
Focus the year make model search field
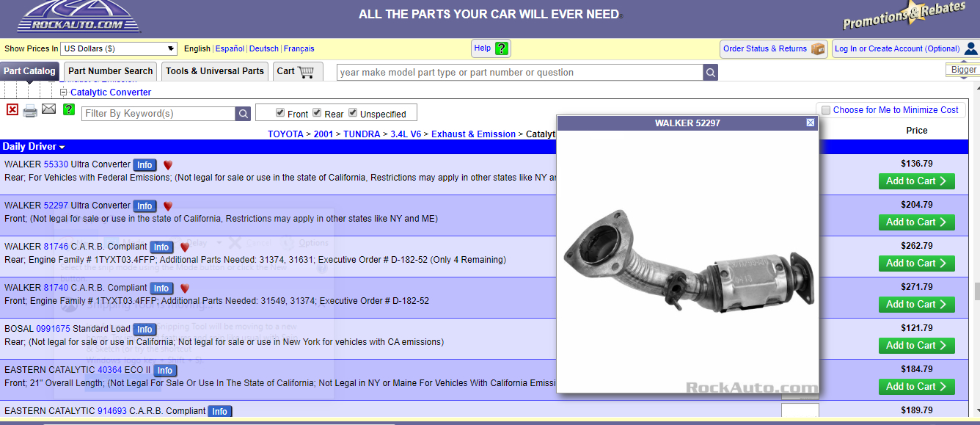pyautogui.click(x=519, y=72)
